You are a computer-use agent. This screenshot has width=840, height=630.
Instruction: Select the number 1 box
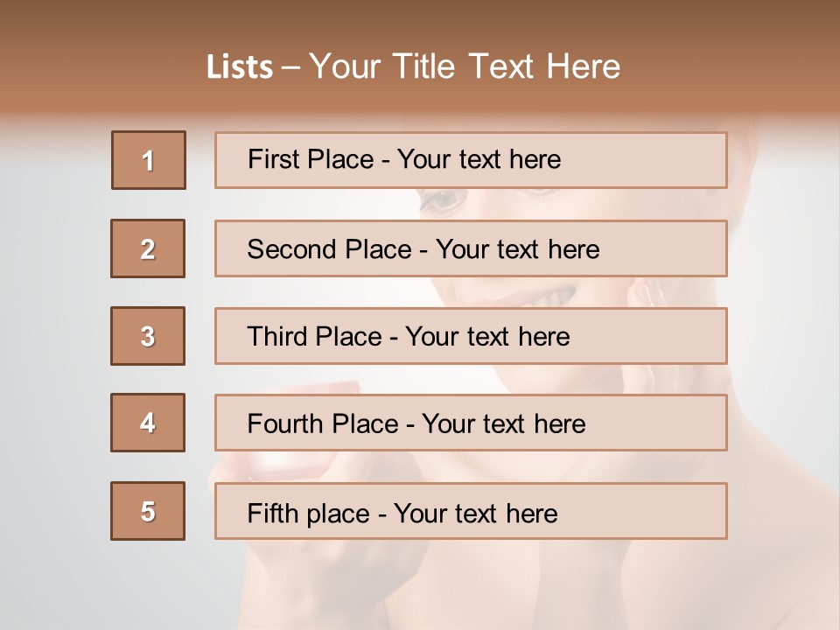pyautogui.click(x=149, y=160)
